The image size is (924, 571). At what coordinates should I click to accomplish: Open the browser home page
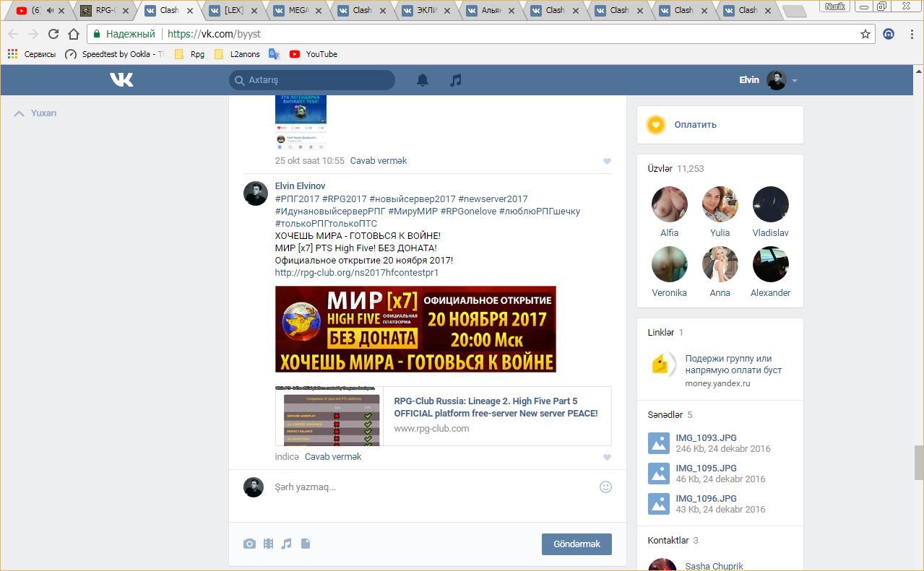[x=74, y=34]
